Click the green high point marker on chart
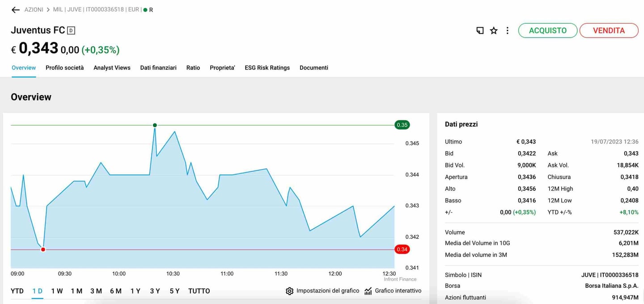 point(155,125)
